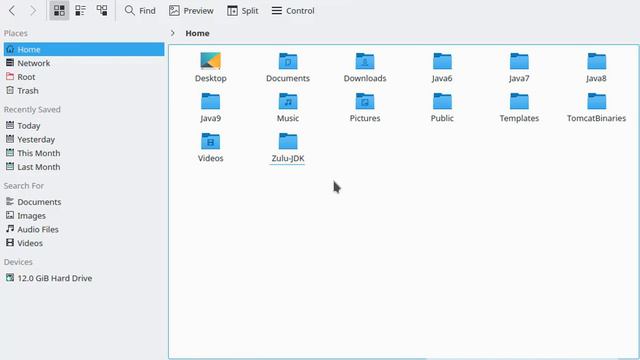Search for Images in sidebar
Screen dimensions: 640x360
[x=84, y=216]
